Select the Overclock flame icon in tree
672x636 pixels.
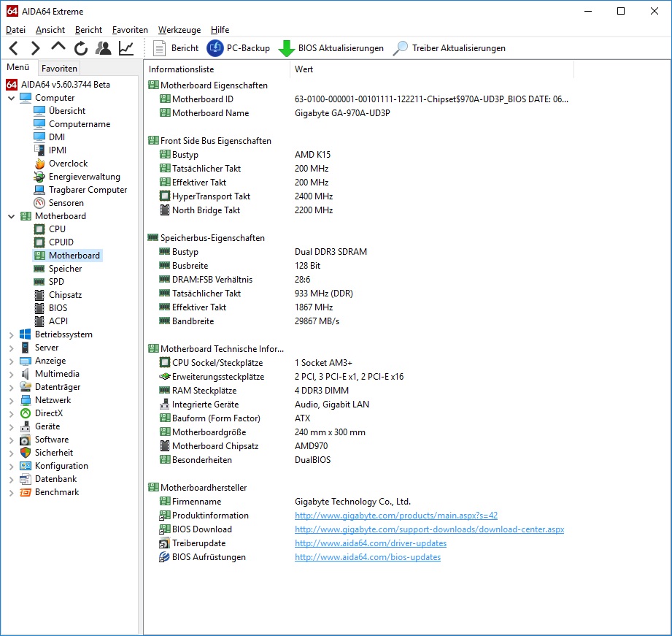[x=39, y=164]
